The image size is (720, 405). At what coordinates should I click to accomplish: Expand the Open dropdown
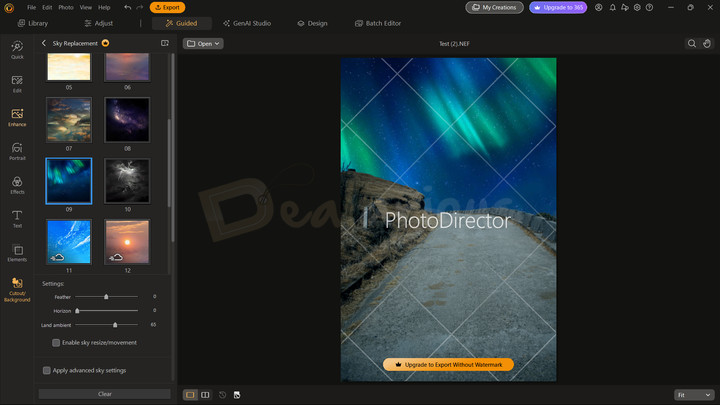[x=203, y=44]
